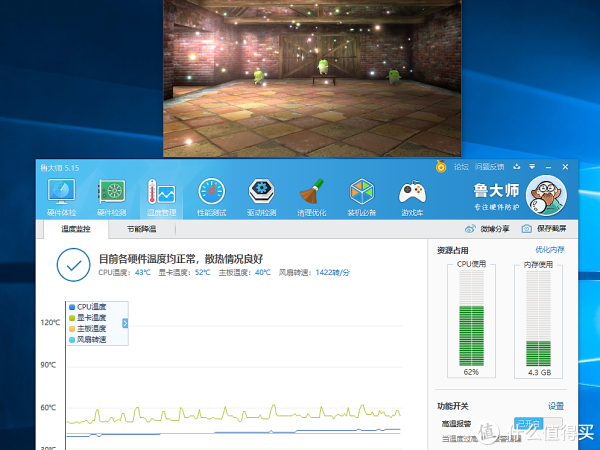Open 问题反馈 feedback link

pos(489,167)
